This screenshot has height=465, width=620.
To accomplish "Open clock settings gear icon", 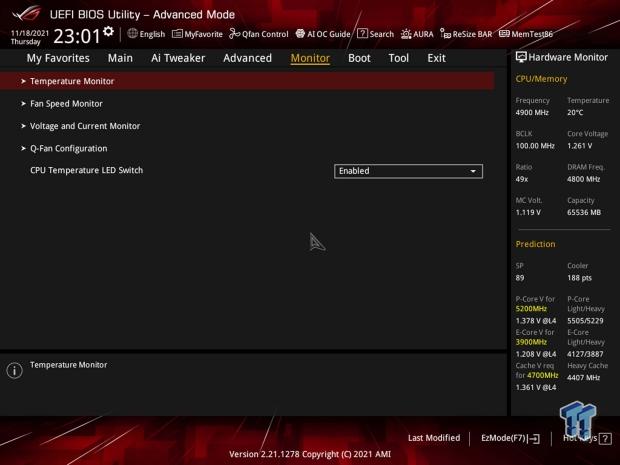I will point(108,31).
